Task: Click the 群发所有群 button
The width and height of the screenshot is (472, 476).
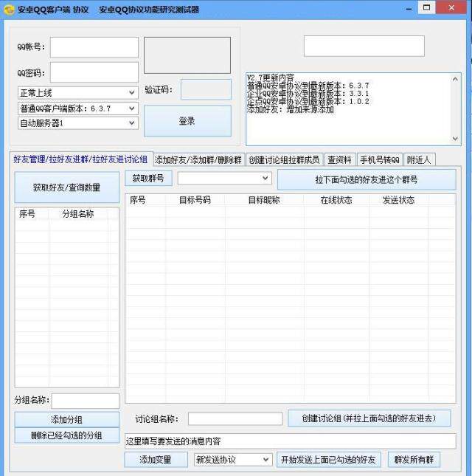Action: pyautogui.click(x=414, y=460)
